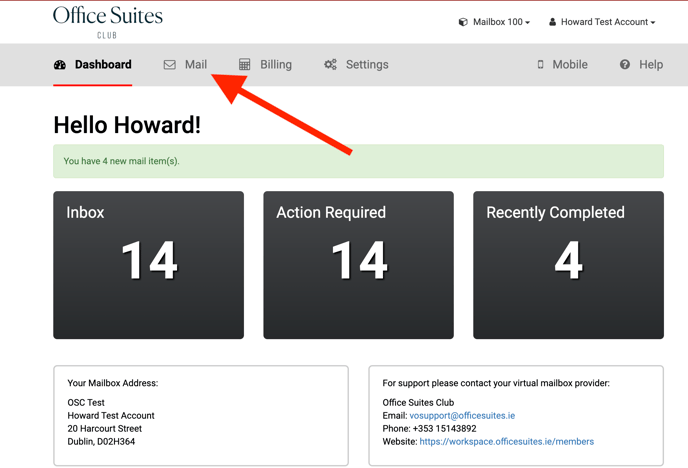Click the user account person icon
This screenshot has width=688, height=468.
[x=552, y=22]
